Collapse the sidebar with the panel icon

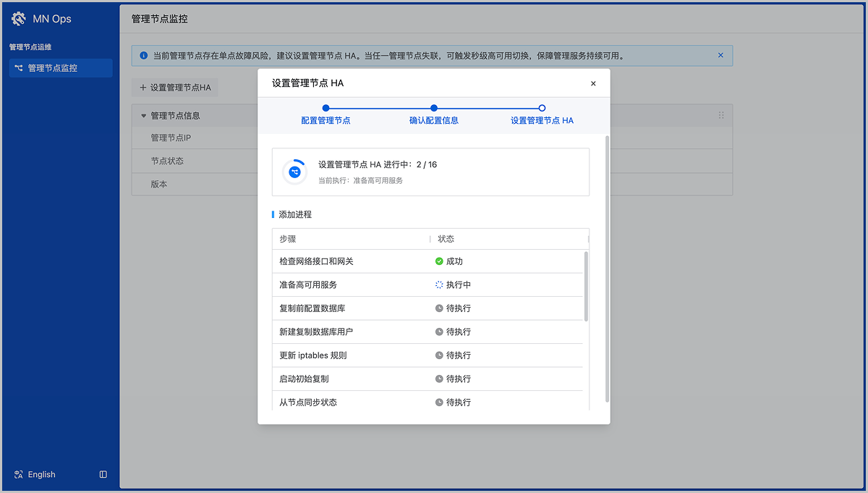click(x=103, y=474)
